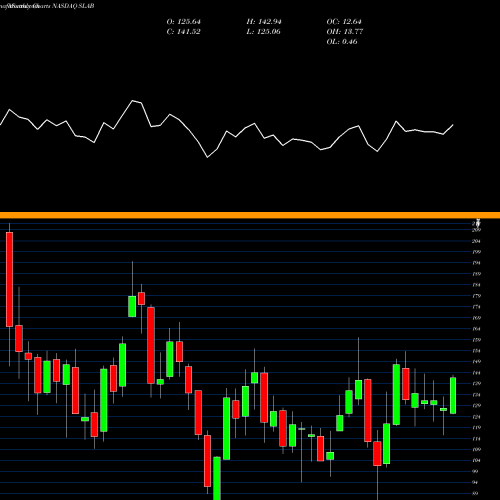Click the 124 price axis label
500x500 pixels.
coord(476,416)
